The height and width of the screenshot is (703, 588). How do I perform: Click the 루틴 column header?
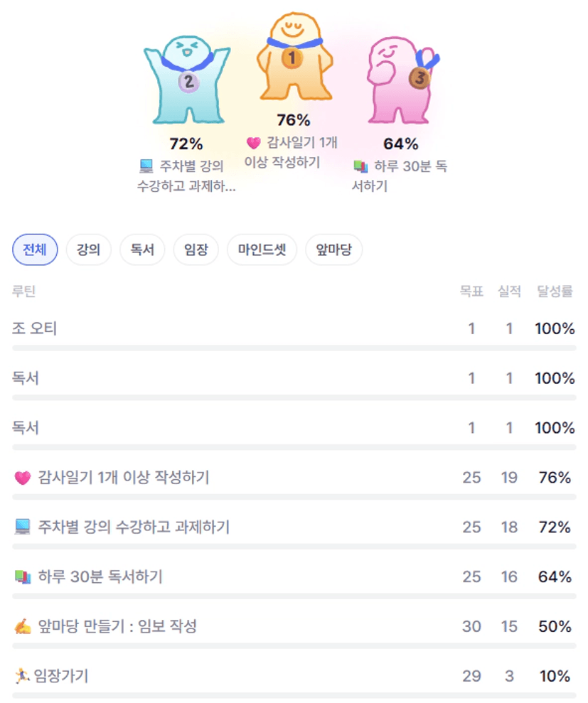[x=24, y=291]
